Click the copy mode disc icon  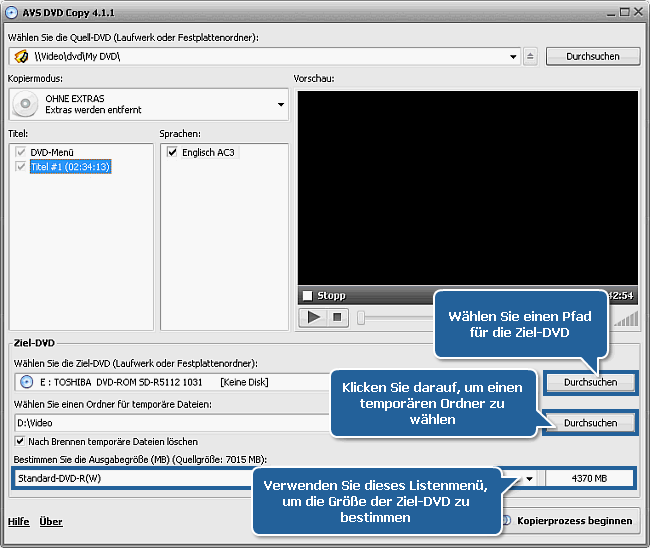(25, 104)
